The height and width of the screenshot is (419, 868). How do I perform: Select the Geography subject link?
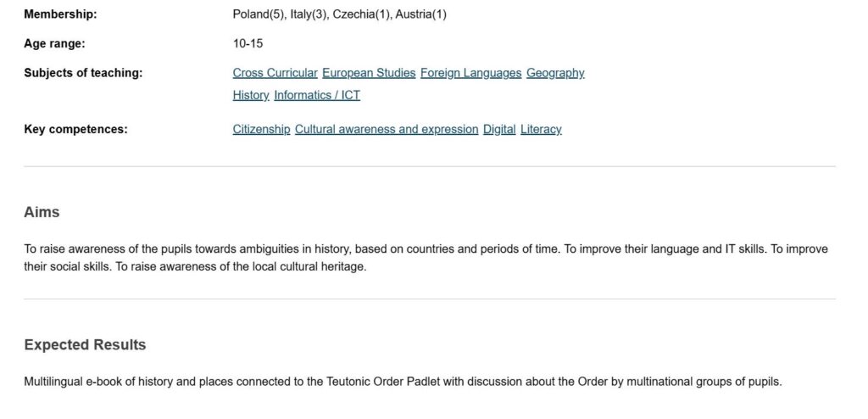coord(555,73)
